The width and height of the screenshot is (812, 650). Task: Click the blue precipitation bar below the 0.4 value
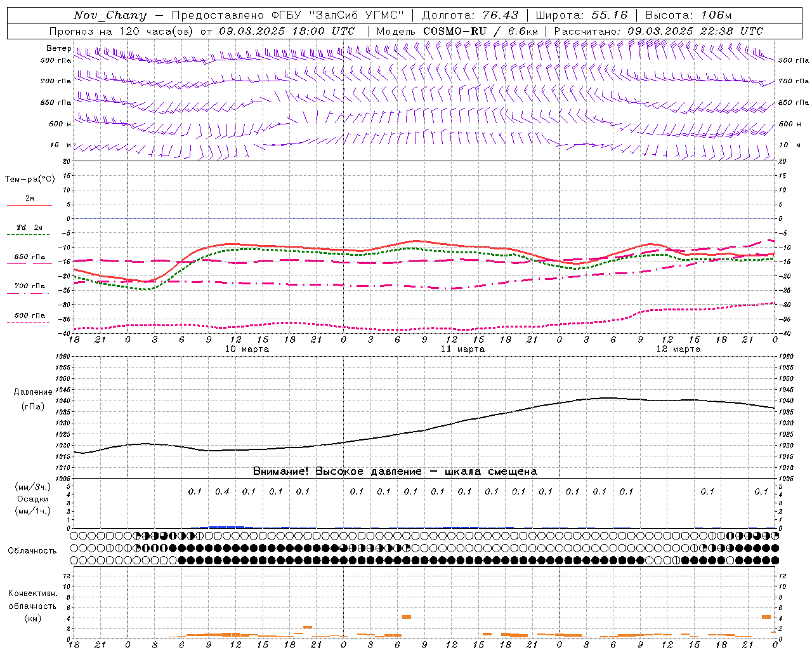pos(223,527)
